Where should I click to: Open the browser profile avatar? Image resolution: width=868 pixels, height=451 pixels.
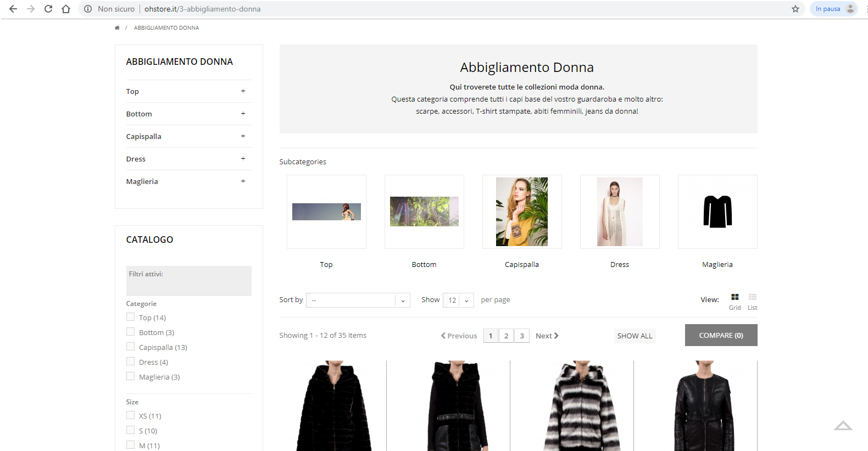click(x=850, y=9)
